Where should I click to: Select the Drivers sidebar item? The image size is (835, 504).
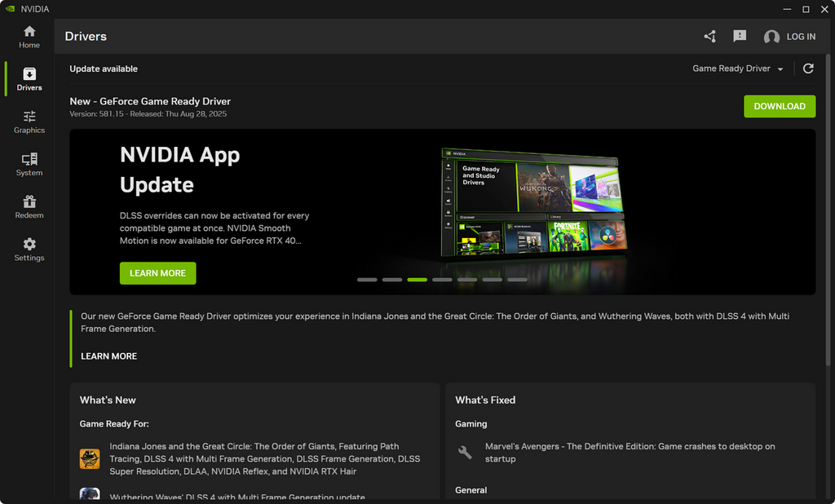(x=29, y=79)
